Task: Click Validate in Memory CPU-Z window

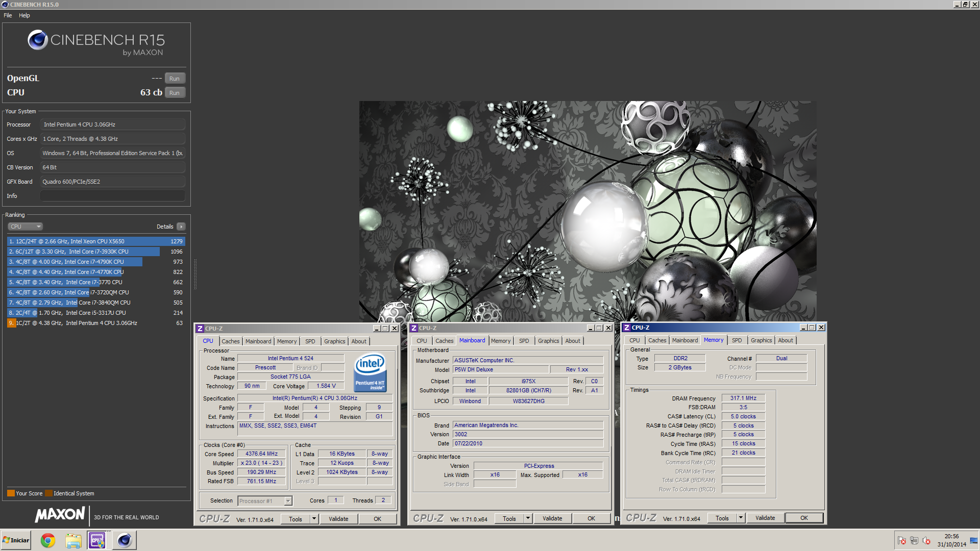Action: point(765,518)
